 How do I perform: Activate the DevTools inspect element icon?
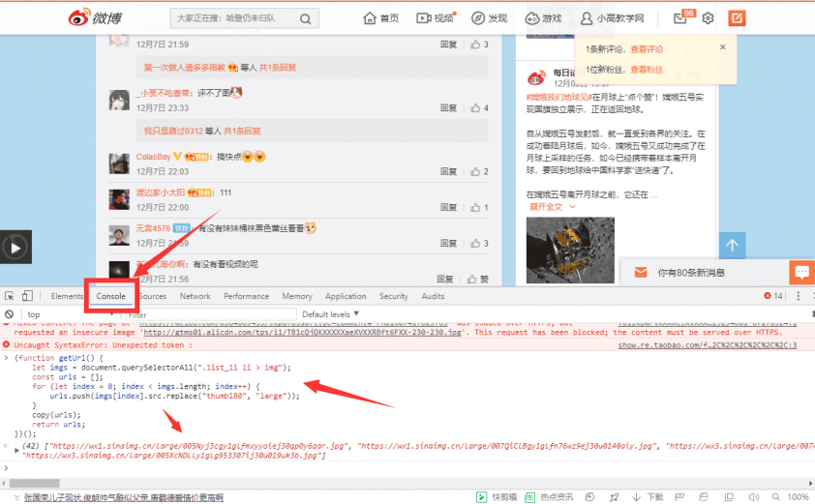[x=10, y=296]
